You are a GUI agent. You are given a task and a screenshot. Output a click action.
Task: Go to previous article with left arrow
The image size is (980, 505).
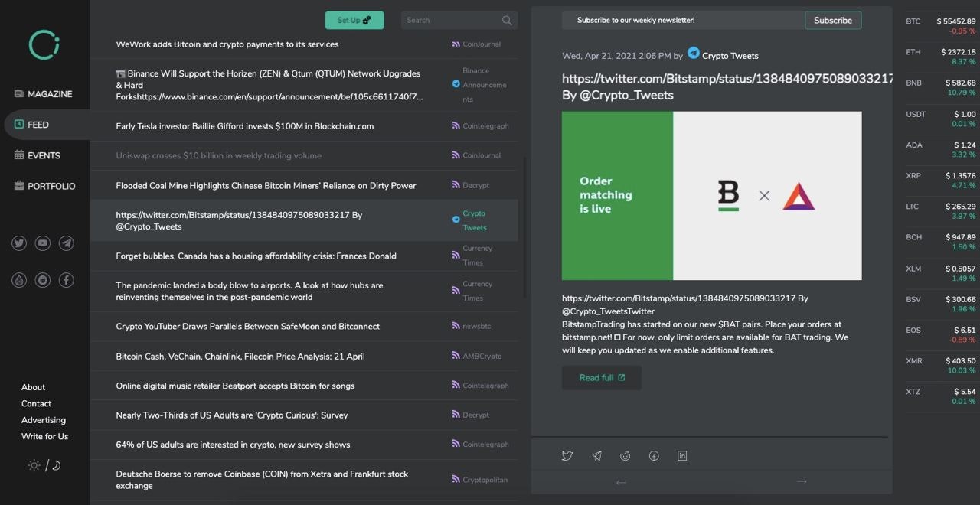(621, 482)
